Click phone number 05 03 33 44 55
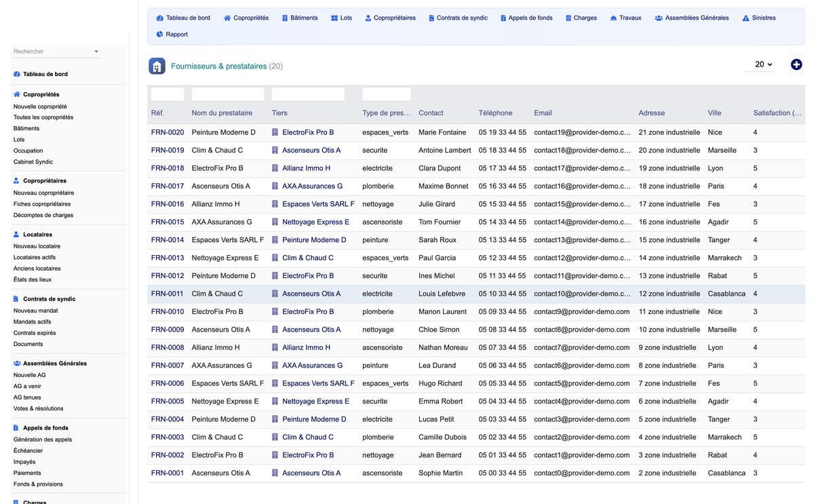The width and height of the screenshot is (814, 504). pos(502,419)
